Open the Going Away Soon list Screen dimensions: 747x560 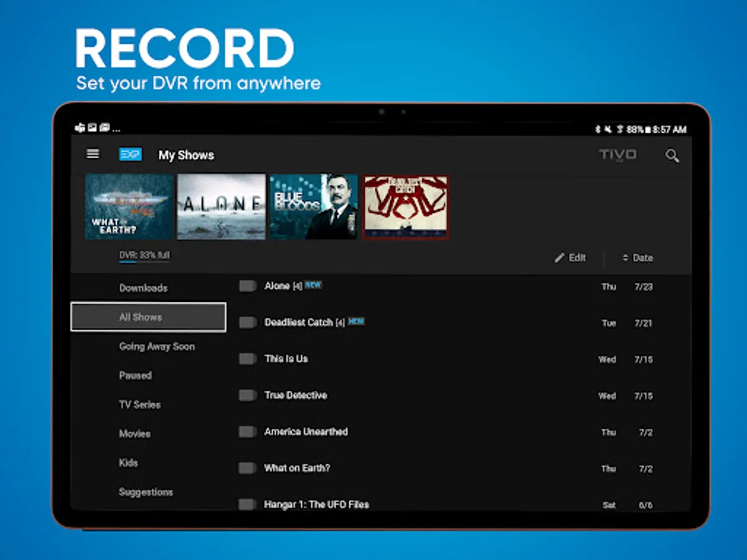click(x=157, y=347)
